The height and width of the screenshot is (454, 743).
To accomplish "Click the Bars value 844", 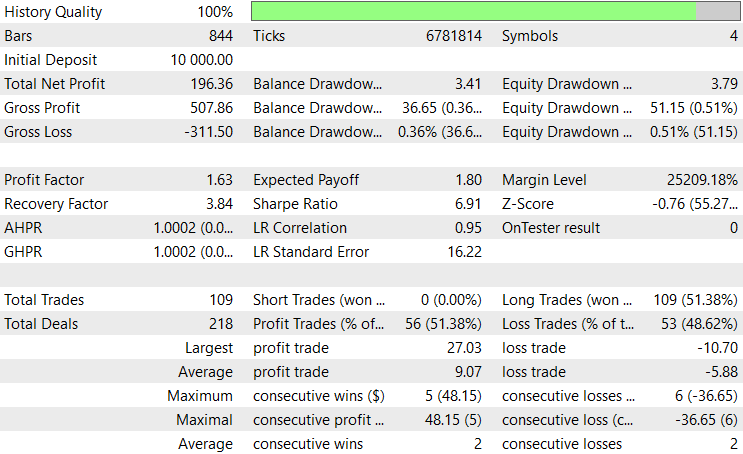I will 221,36.
